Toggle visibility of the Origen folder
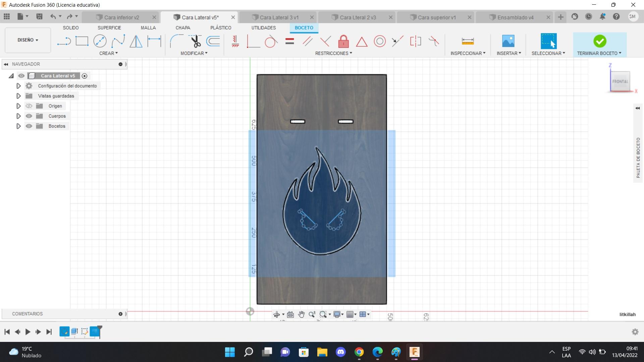 coord(29,106)
